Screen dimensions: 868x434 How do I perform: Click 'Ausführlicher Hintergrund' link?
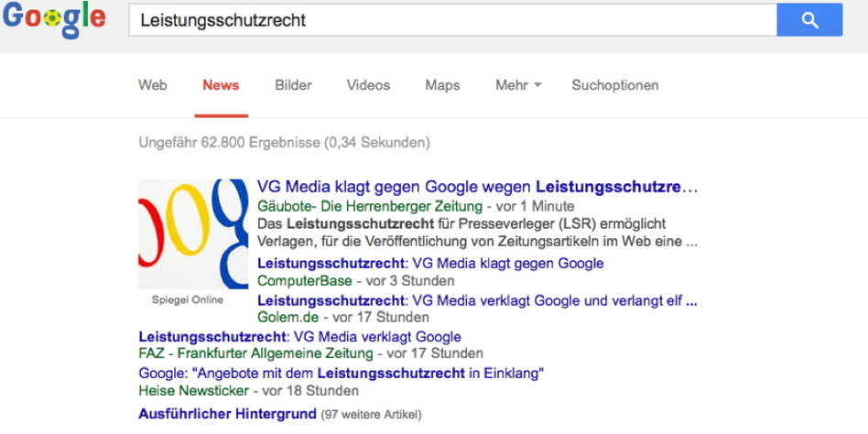pyautogui.click(x=227, y=414)
